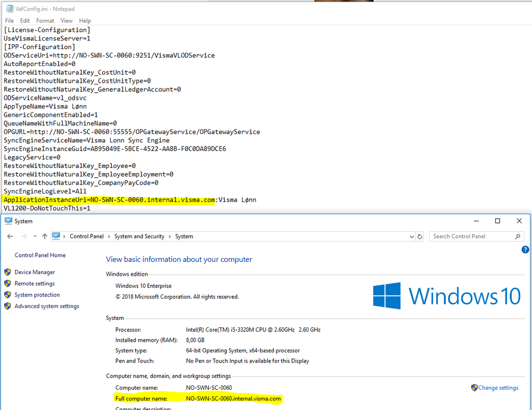Viewport: 532px width, 410px height.
Task: Click the Windows 10 logo
Action: coord(447,295)
